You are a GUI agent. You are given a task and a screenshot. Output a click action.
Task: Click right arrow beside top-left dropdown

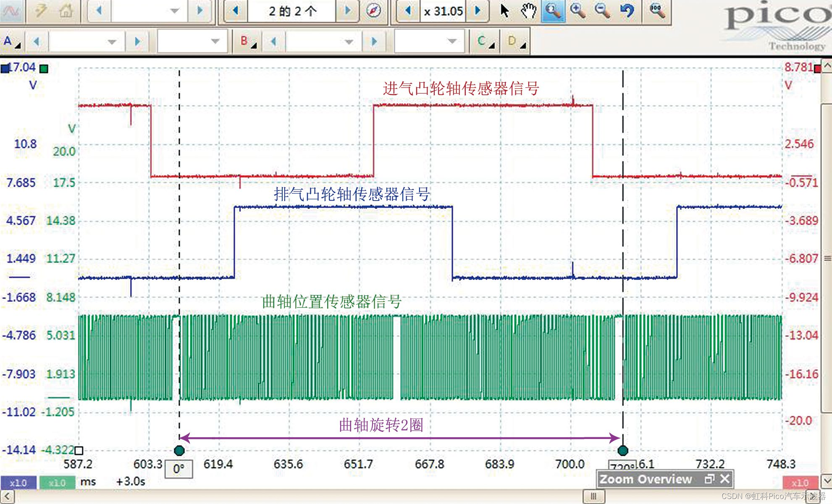(200, 11)
